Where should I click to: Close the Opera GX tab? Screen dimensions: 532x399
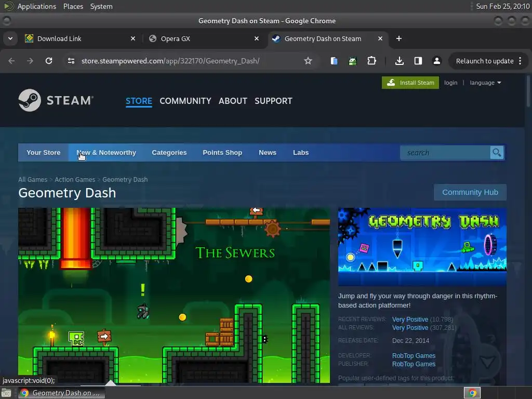point(257,38)
